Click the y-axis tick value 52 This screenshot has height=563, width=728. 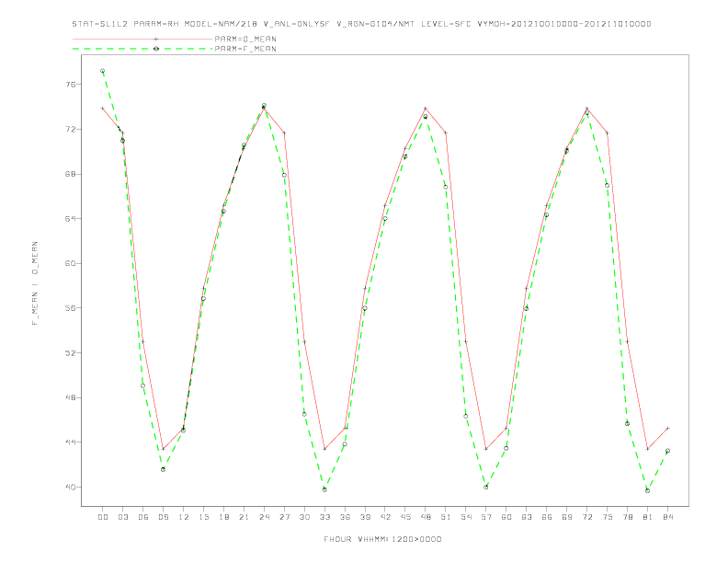click(x=70, y=353)
